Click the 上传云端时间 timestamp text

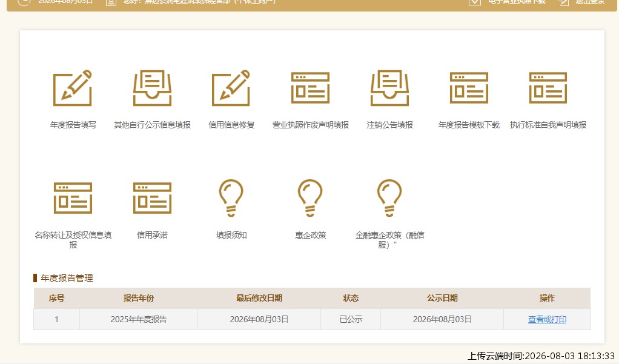point(541,356)
